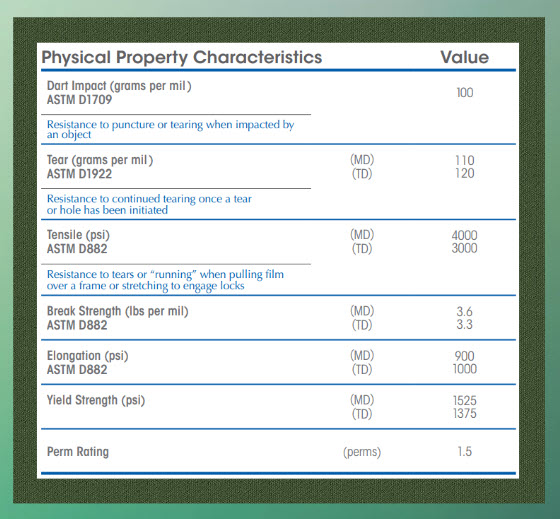Click the Tensile ASTM D882 label
This screenshot has width=560, height=519.
(x=78, y=241)
